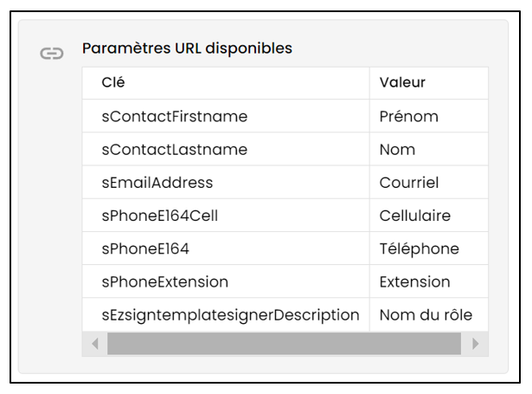
Task: Select the sContactFirstname key cell
Action: (x=226, y=116)
